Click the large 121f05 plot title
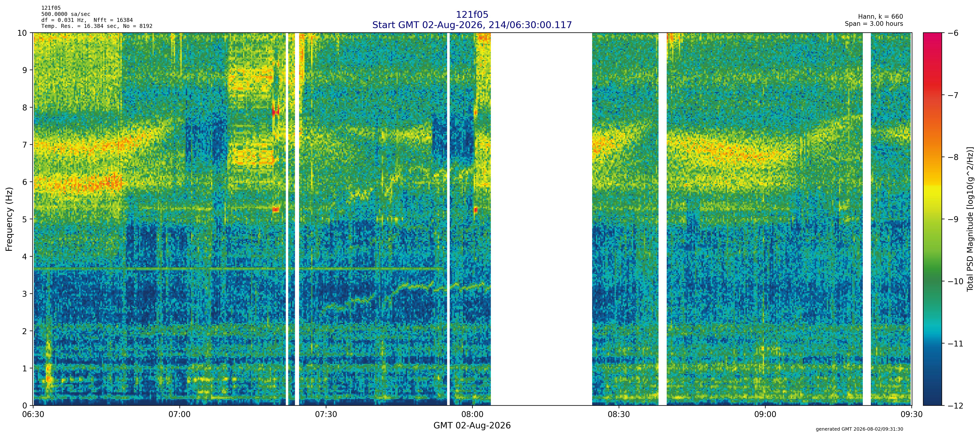The width and height of the screenshot is (980, 437). pyautogui.click(x=472, y=15)
